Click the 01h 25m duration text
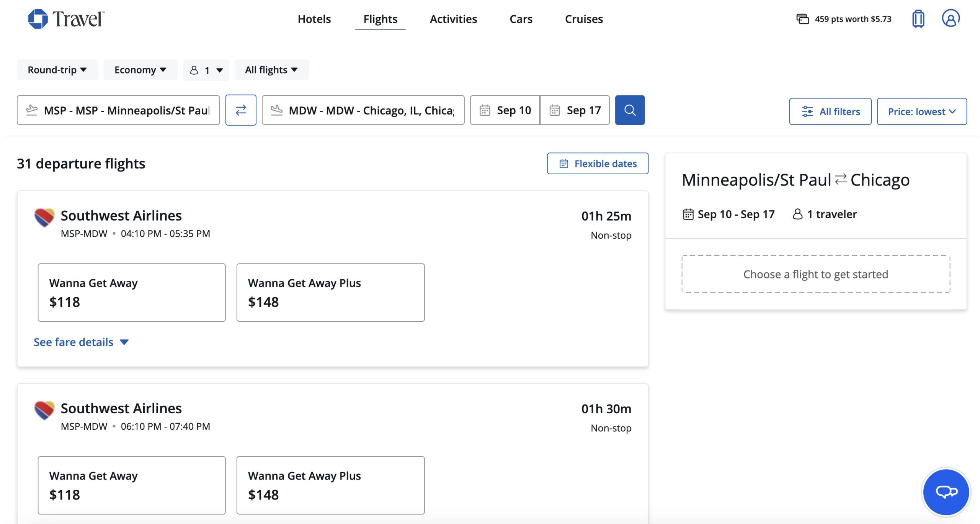 tap(606, 216)
